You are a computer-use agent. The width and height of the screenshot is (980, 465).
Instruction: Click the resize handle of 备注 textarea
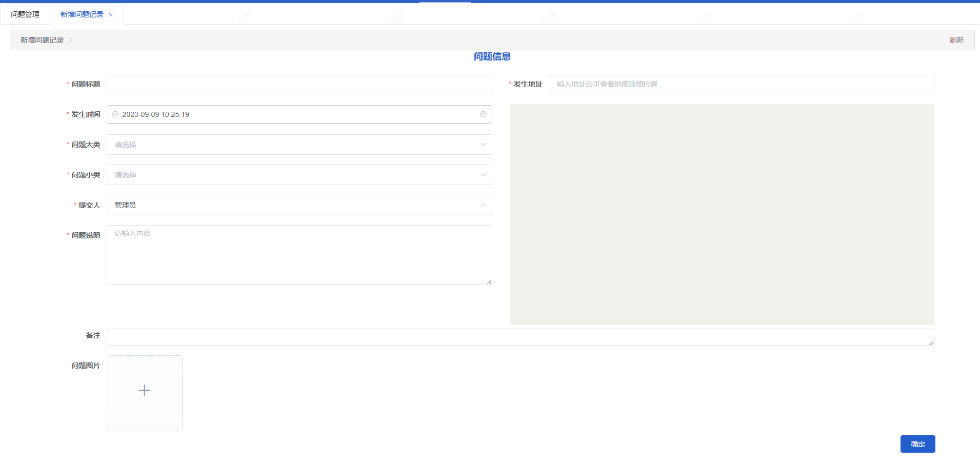(x=931, y=342)
